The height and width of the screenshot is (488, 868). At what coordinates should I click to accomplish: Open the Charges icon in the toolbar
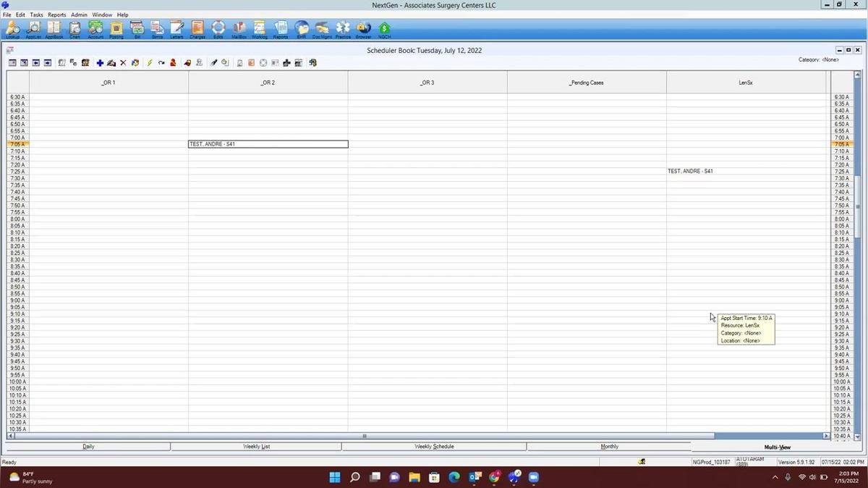click(197, 29)
